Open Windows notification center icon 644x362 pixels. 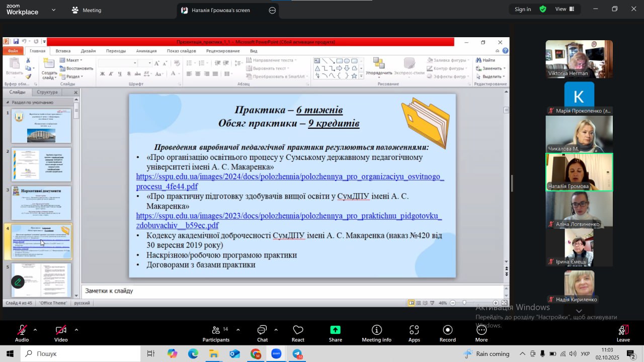pos(631,354)
